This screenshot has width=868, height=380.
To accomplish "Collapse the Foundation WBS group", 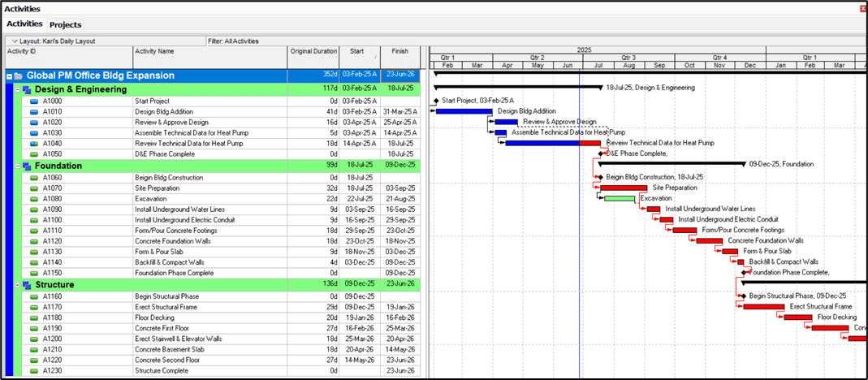I will [17, 166].
